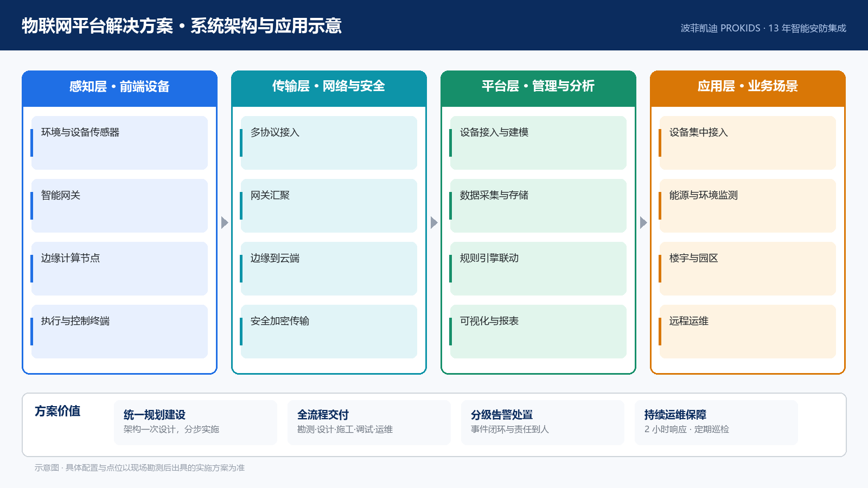Select the 全流程交付 value heading

(x=323, y=415)
